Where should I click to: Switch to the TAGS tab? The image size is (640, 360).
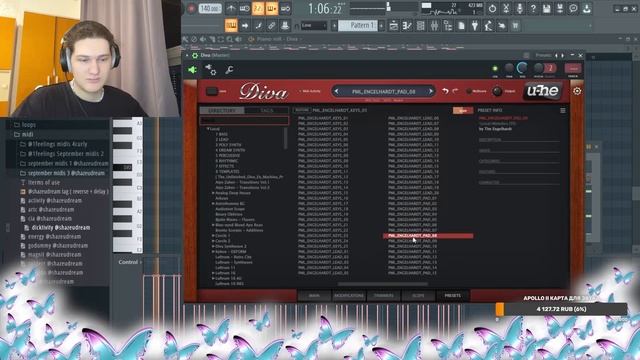click(x=267, y=111)
